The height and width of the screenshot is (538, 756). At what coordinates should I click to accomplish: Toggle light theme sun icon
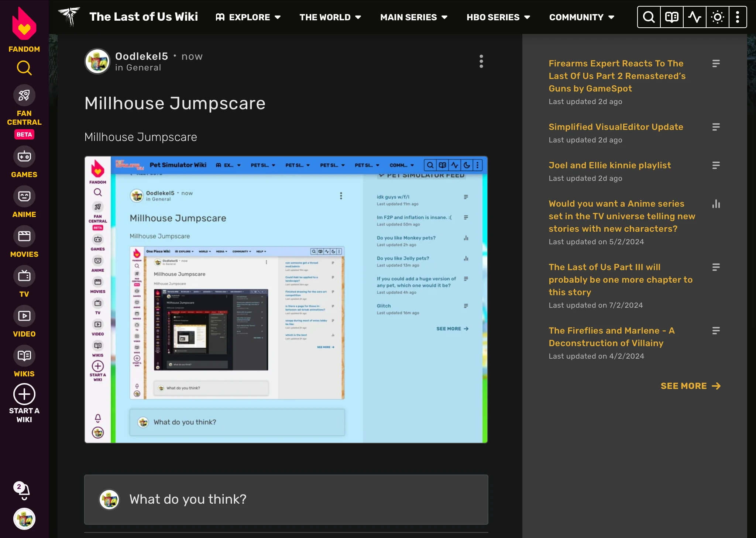717,17
